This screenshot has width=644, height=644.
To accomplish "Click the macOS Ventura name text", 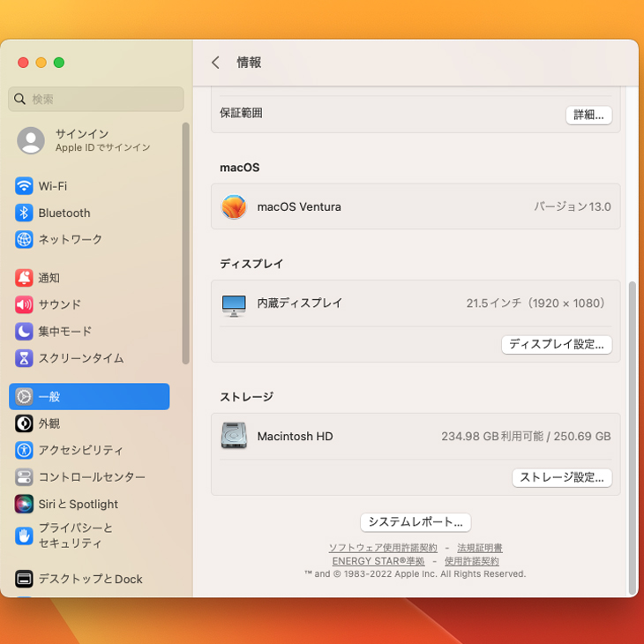I will pyautogui.click(x=299, y=206).
